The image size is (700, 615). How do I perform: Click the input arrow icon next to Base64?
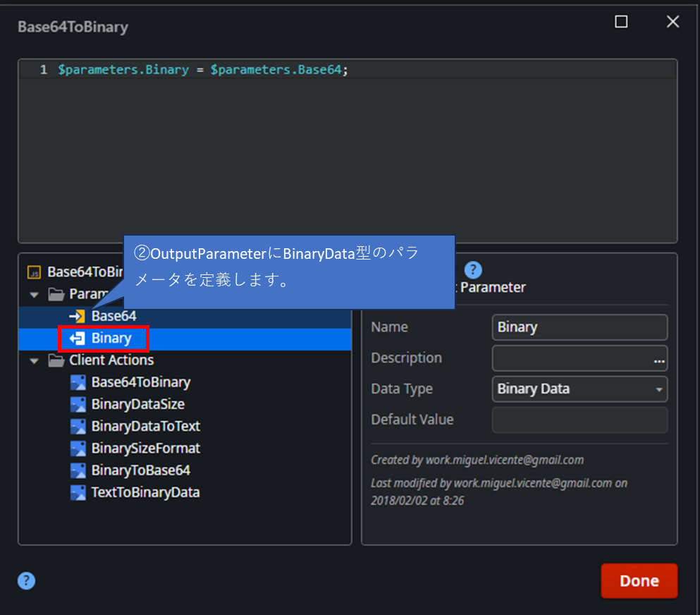click(x=78, y=316)
